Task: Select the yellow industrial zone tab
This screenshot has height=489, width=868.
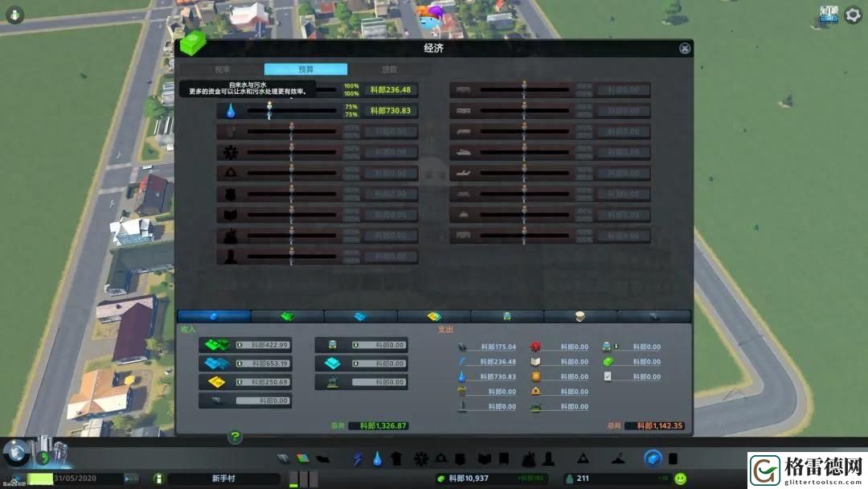Action: click(434, 316)
